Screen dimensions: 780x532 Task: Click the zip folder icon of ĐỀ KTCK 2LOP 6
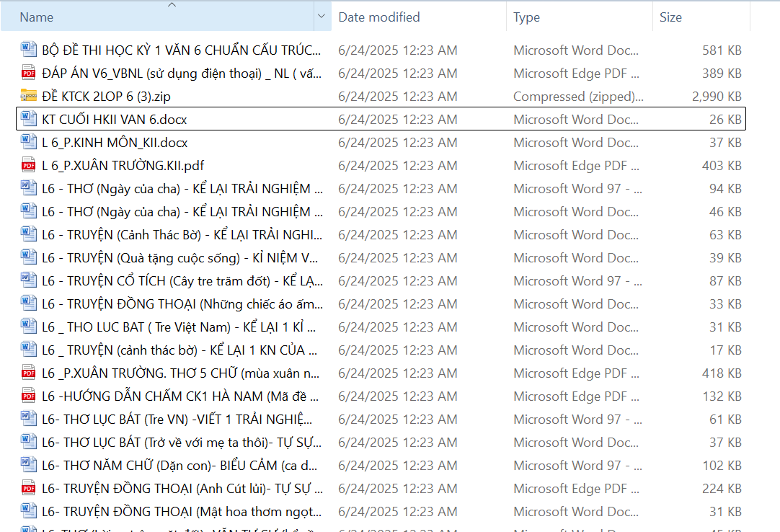pos(28,96)
